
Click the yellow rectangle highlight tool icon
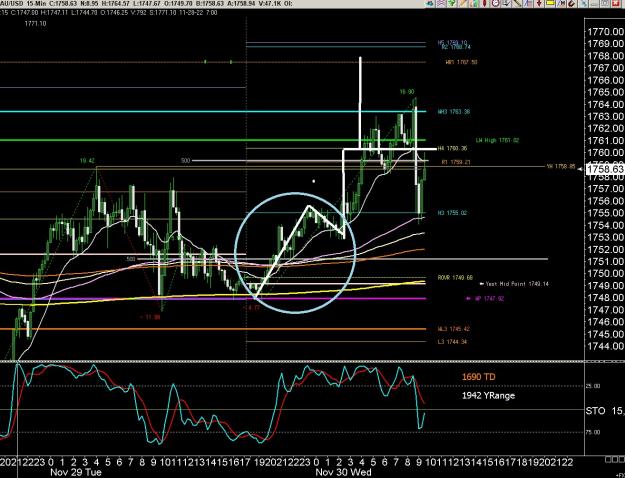tap(550, 3)
